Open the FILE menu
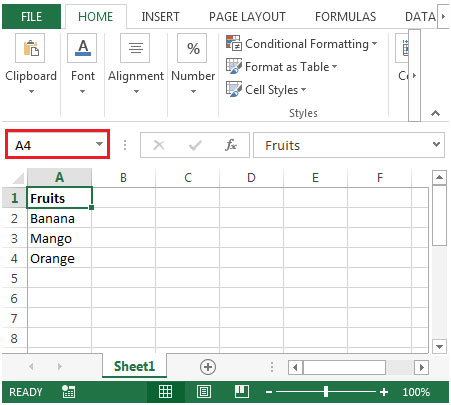Viewport: 451px width, 405px height. click(x=31, y=17)
